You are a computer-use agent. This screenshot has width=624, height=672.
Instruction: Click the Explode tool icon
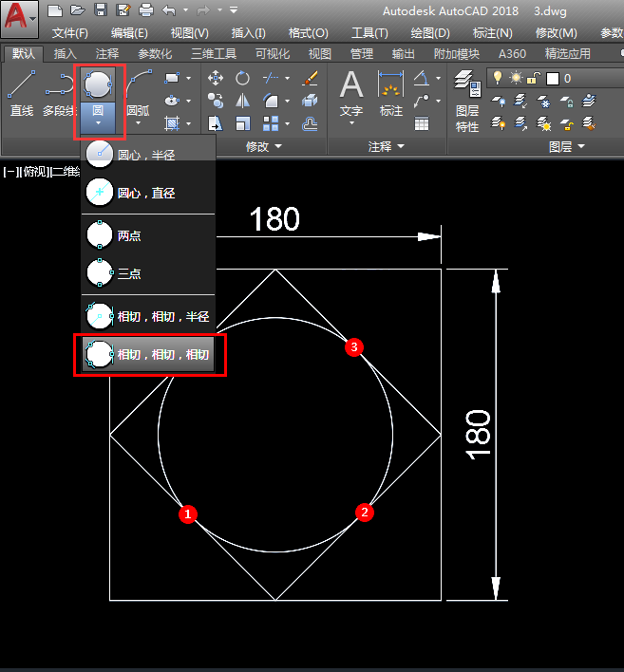[x=310, y=101]
